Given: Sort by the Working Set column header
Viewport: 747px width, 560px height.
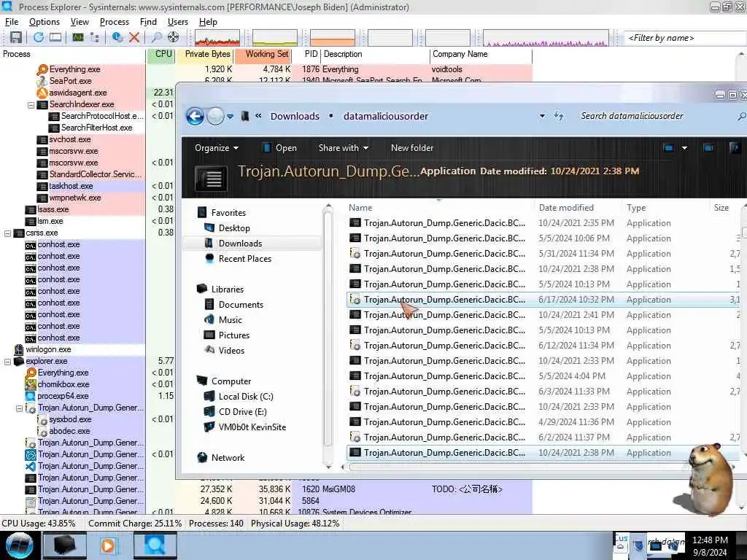Looking at the screenshot, I should [263, 54].
